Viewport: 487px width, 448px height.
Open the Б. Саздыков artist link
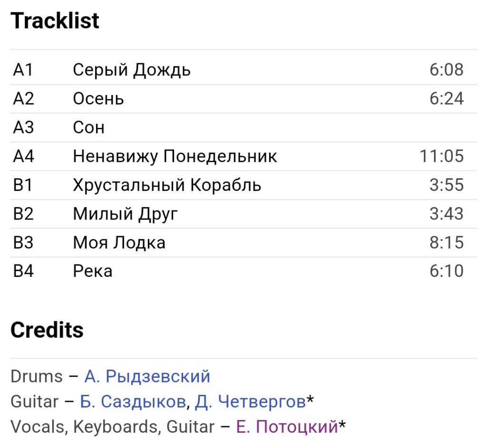coord(133,401)
